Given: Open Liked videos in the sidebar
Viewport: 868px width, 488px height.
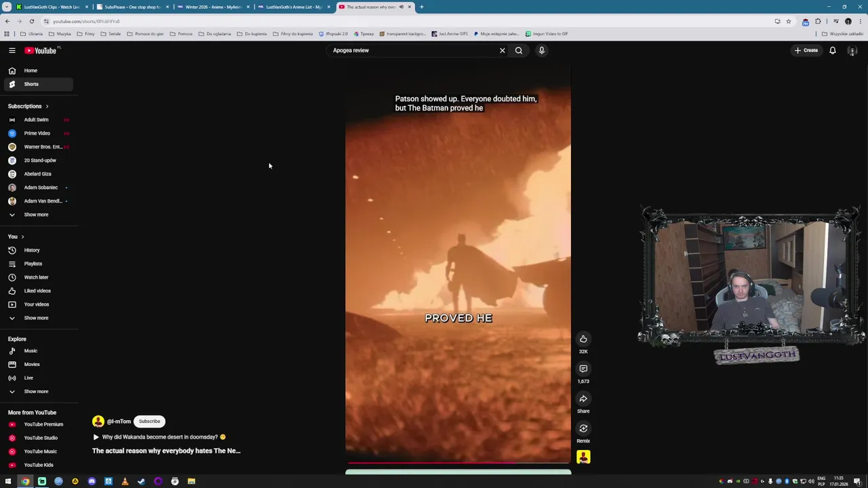Looking at the screenshot, I should 37,291.
